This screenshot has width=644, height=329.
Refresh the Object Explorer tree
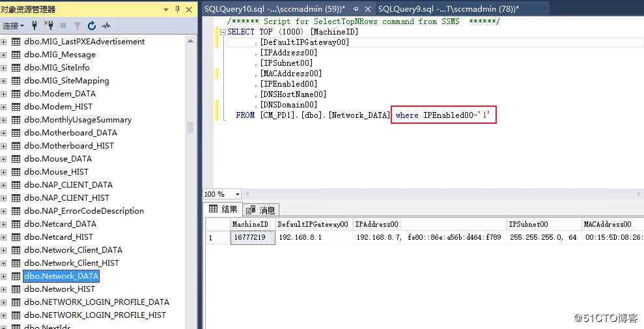(x=92, y=26)
